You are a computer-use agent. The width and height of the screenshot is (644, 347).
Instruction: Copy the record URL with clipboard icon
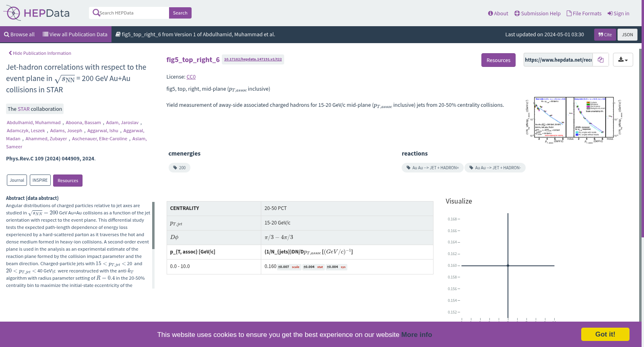tap(601, 60)
